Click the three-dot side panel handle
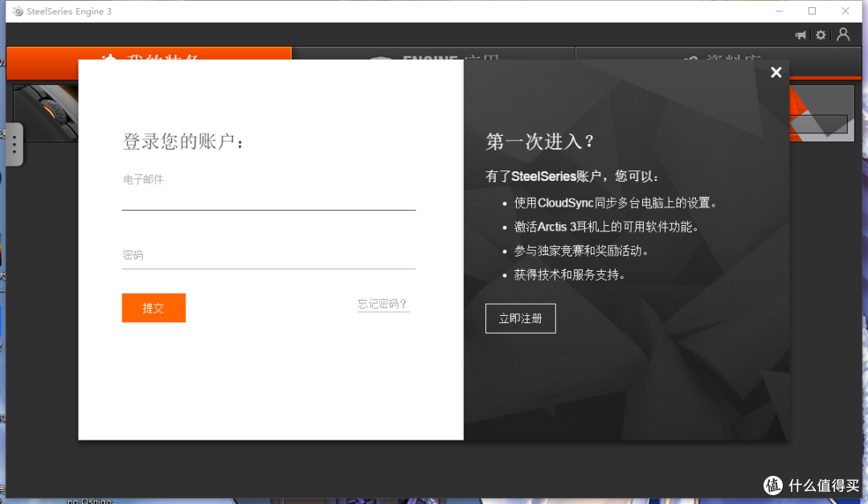 pos(14,145)
